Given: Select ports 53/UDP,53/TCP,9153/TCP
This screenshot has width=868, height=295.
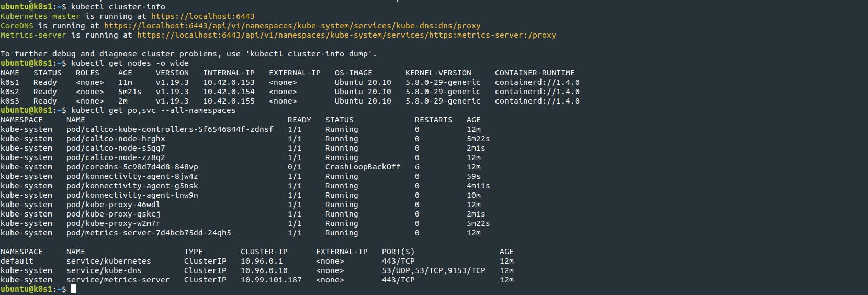Looking at the screenshot, I should (434, 270).
